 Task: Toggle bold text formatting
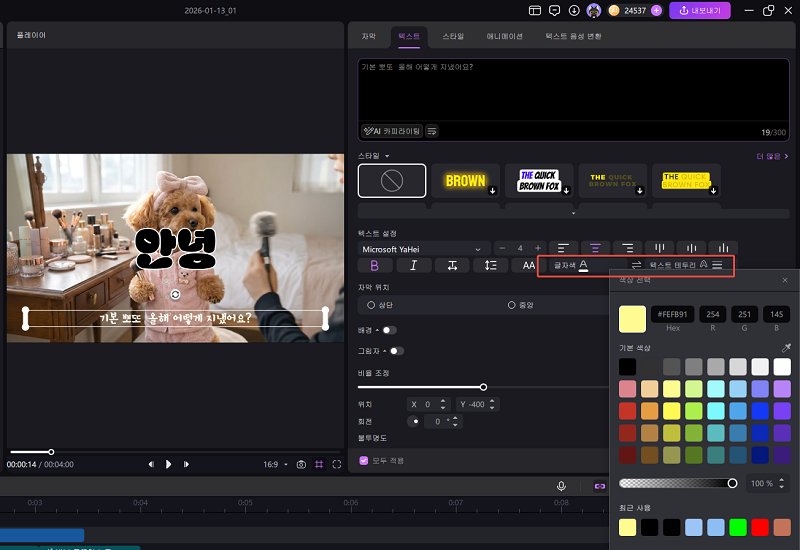pos(374,265)
